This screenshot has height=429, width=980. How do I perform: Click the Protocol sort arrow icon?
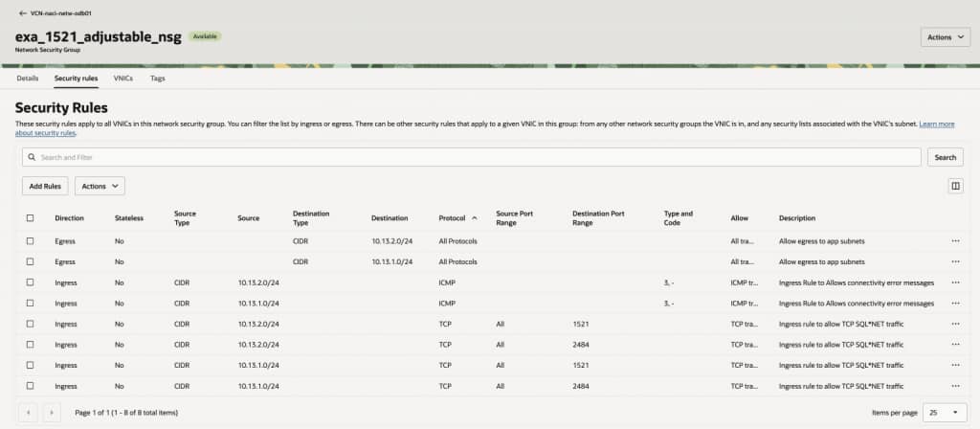point(475,218)
